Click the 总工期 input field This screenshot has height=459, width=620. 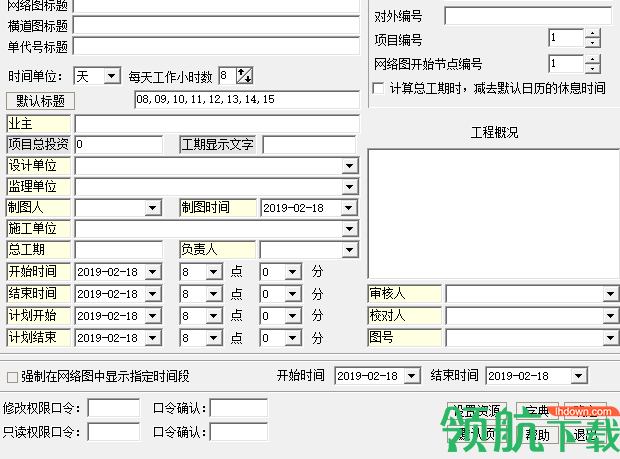pyautogui.click(x=119, y=250)
